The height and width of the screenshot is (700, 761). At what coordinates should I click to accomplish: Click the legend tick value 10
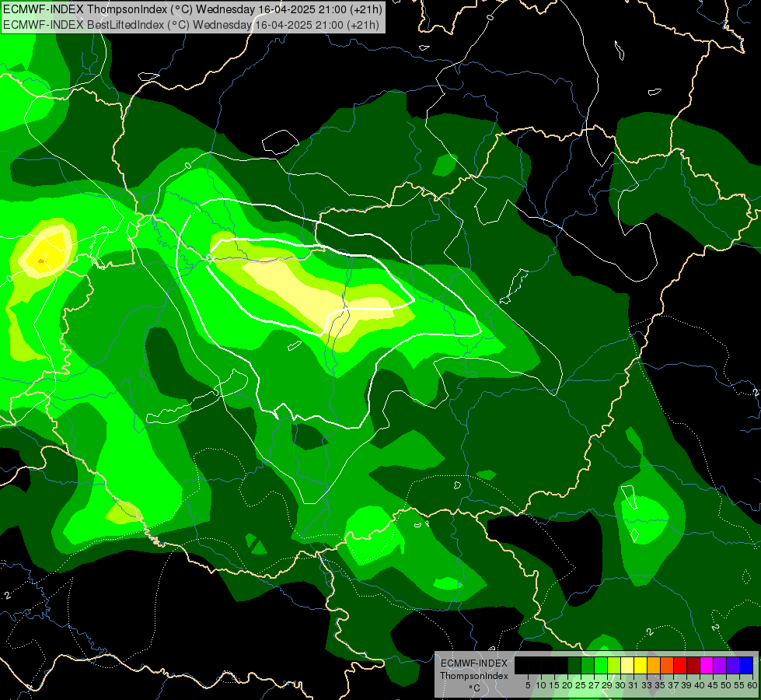541,685
